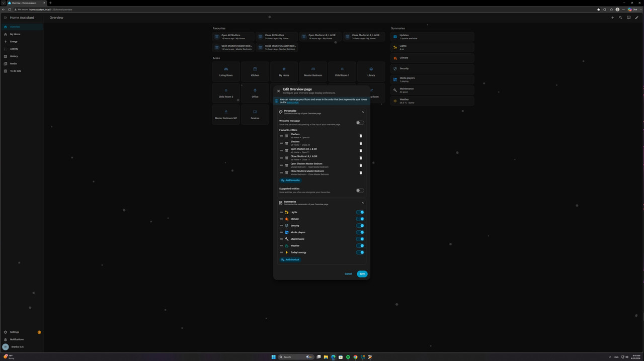Viewport: 644px width, 361px height.
Task: Bookmark this page with the star icon
Action: (599, 10)
